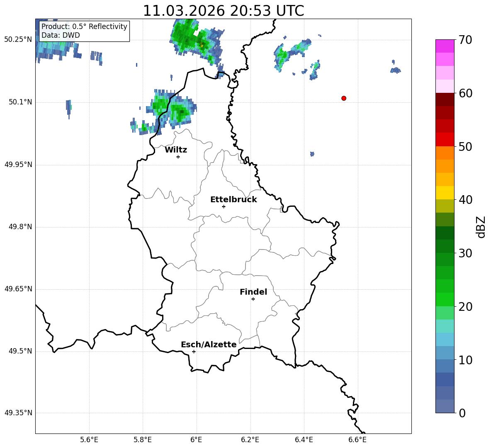Click the Wiltz station cross marker
Image resolution: width=491 pixels, height=448 pixels.
pos(178,157)
